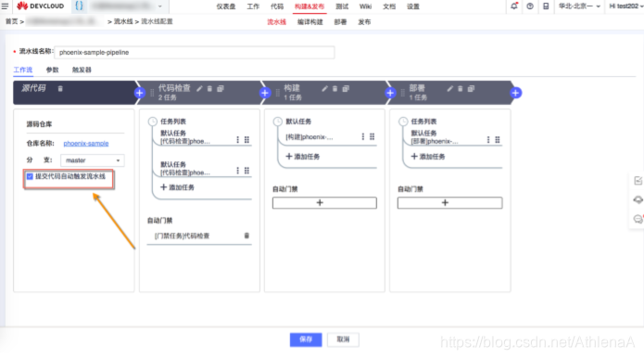Delete the 源代码 stage with trash icon
Screen dimensions: 644x359
[x=60, y=88]
